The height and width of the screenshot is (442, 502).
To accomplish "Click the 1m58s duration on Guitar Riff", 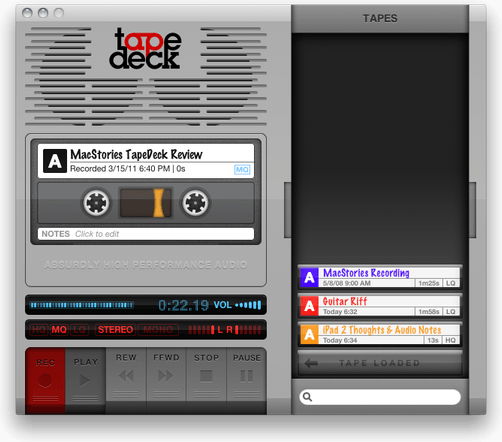I will 429,312.
